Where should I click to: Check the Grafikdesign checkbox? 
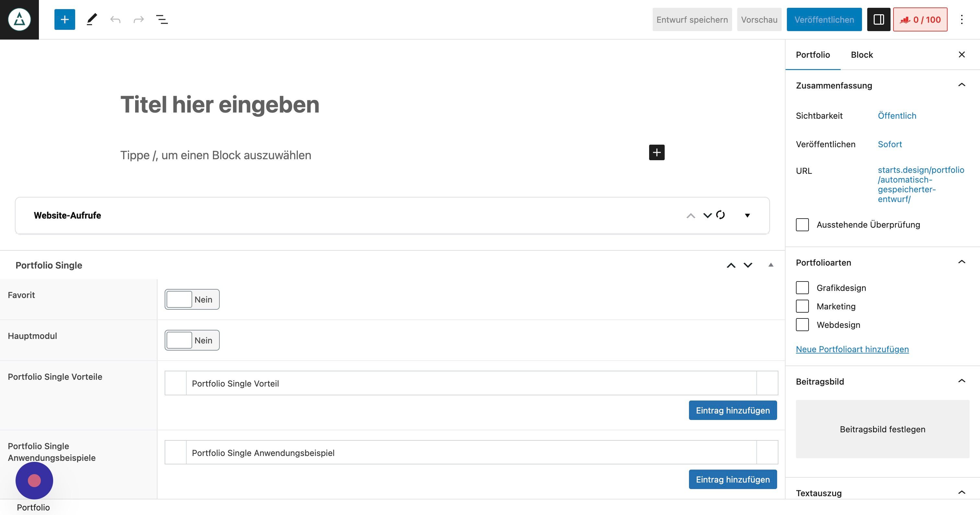coord(802,288)
